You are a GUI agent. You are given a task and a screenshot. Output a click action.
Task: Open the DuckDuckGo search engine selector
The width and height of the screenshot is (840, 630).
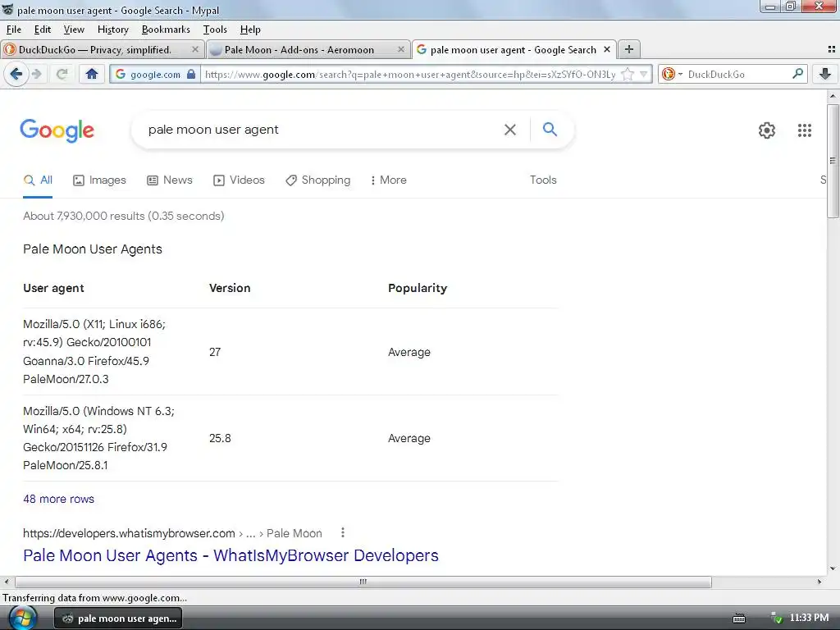coord(673,74)
